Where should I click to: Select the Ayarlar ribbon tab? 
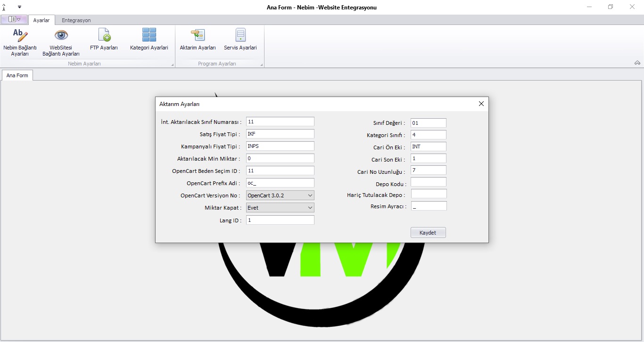[41, 20]
